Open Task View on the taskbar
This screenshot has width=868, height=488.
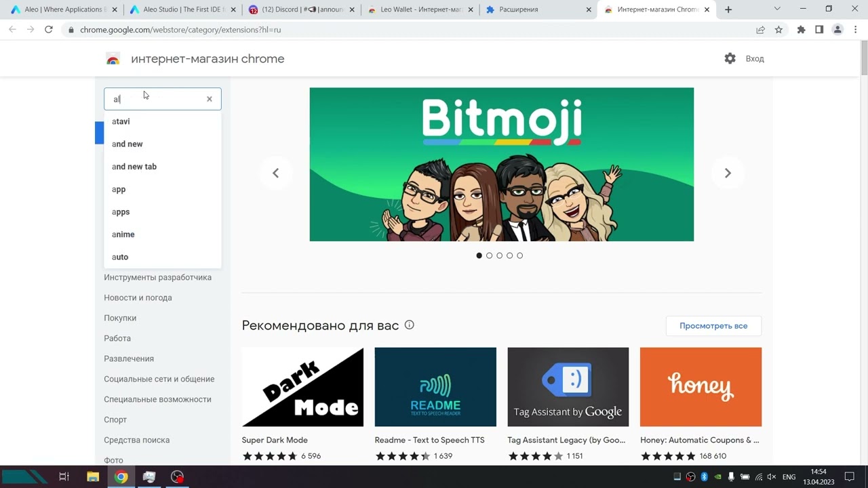[64, 476]
